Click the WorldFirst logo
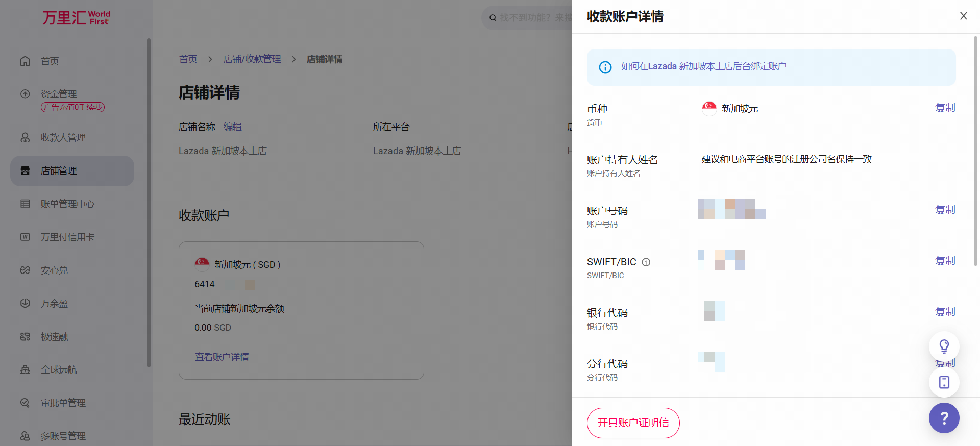Image resolution: width=980 pixels, height=446 pixels. click(x=76, y=18)
